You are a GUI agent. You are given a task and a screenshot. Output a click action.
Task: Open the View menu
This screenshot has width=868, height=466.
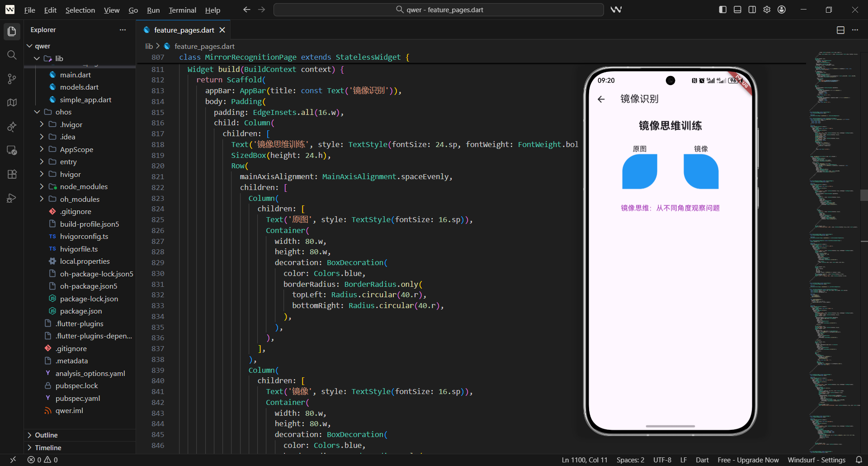point(112,10)
